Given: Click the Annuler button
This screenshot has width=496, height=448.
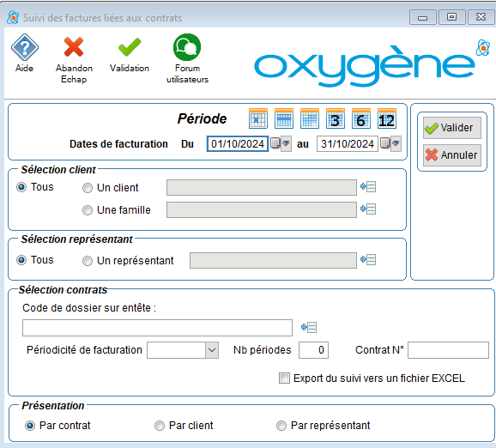Looking at the screenshot, I should coord(452,155).
